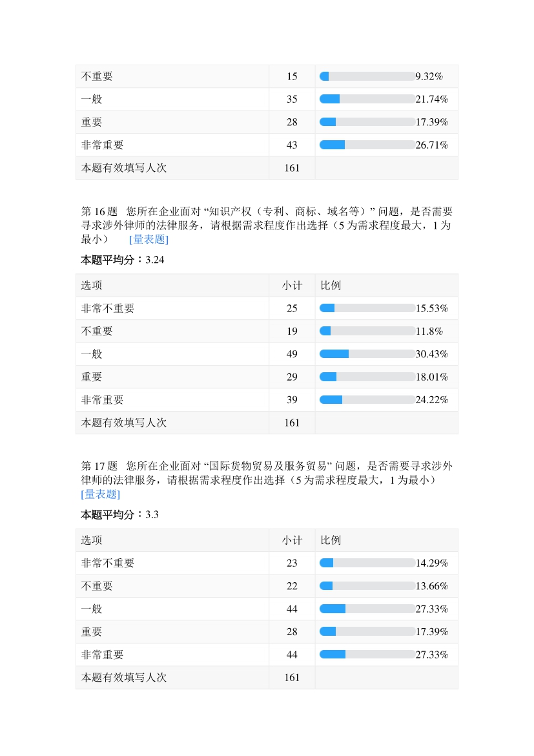Click the progress bar showing 21.74%
The width and height of the screenshot is (534, 756).
[367, 100]
